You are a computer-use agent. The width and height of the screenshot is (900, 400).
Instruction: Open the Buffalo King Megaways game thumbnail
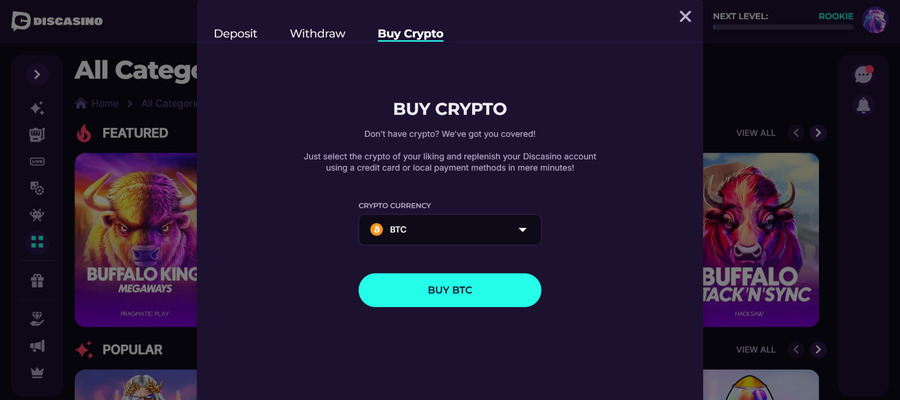click(x=136, y=240)
